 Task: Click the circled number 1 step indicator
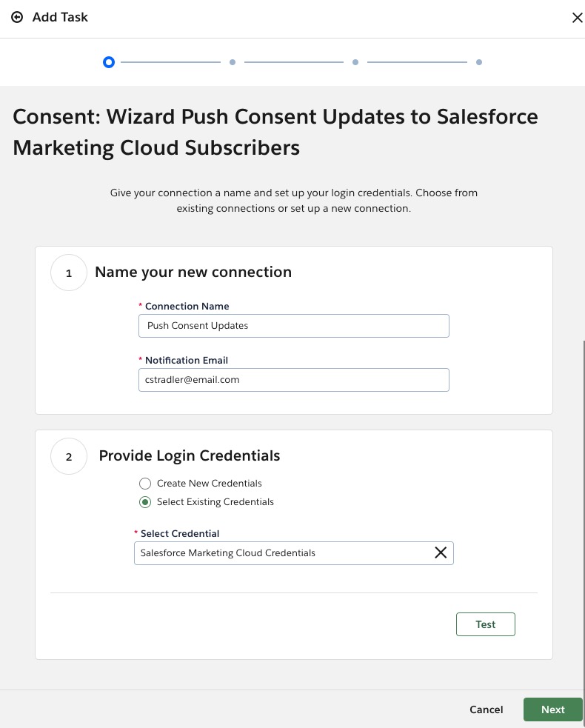click(x=68, y=273)
